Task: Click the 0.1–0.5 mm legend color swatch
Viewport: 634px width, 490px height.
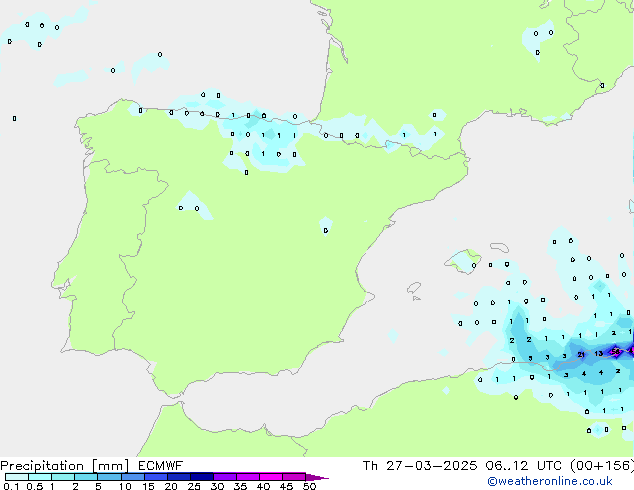Action: 17,477
